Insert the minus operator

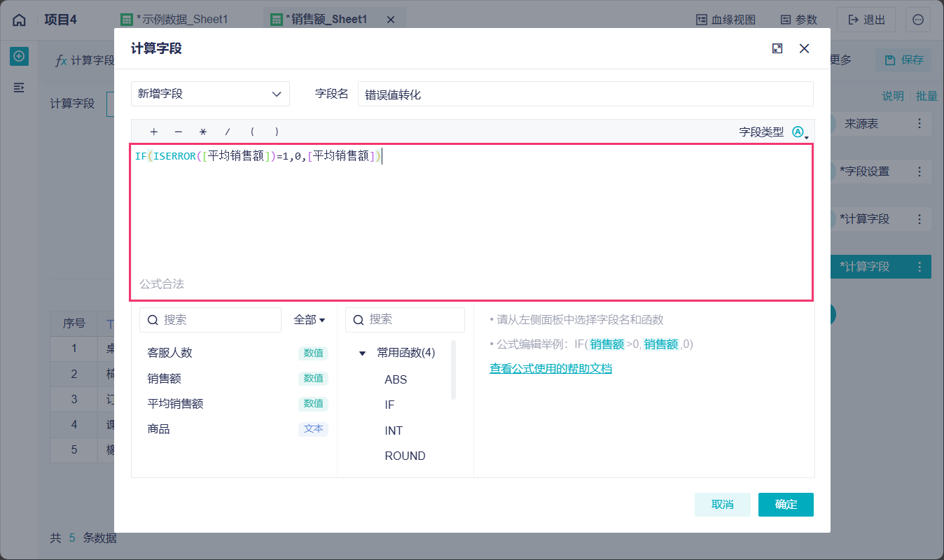(179, 132)
